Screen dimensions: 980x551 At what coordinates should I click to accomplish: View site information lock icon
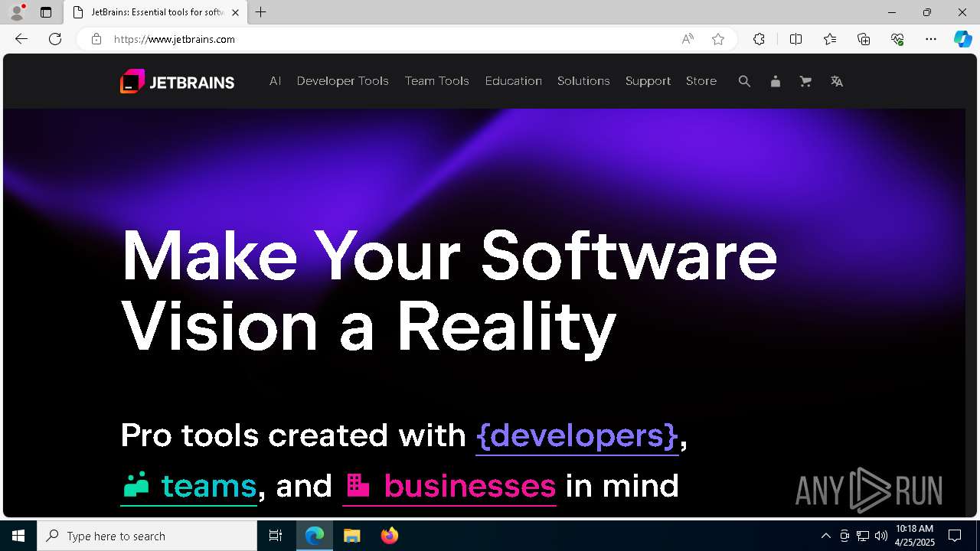click(96, 39)
